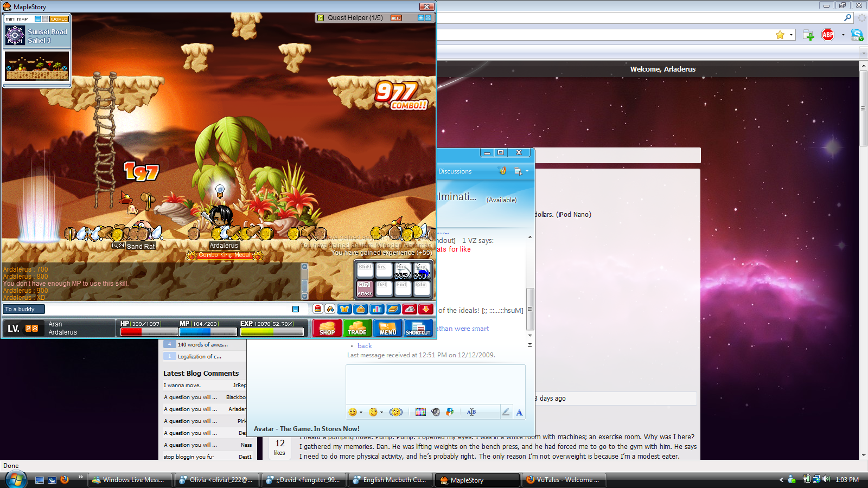Open the stats bar-chart icon
The image size is (868, 488).
click(377, 309)
